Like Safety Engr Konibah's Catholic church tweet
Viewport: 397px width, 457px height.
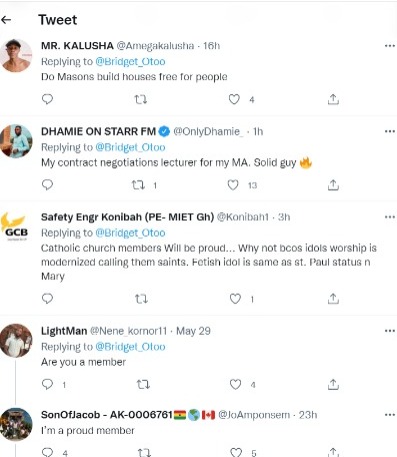pos(235,299)
